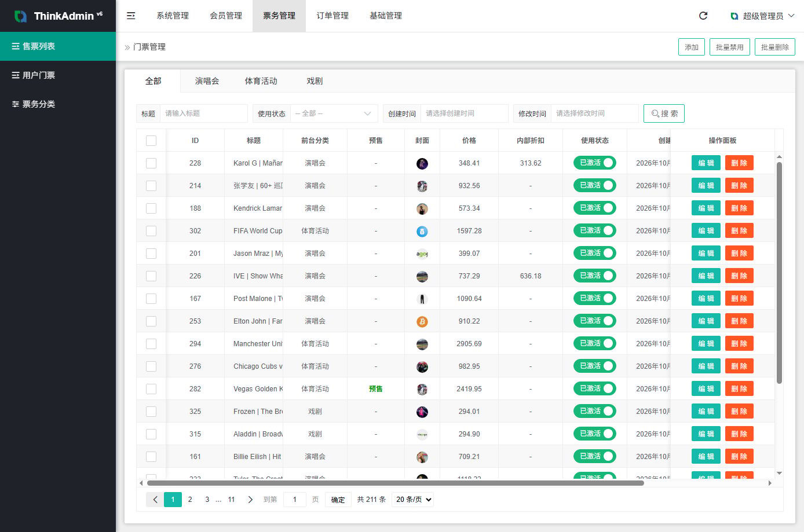Switch to the 戏剧 tab
The width and height of the screenshot is (804, 532).
(x=315, y=81)
